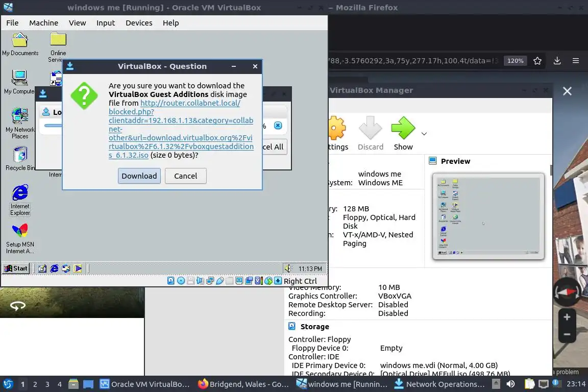This screenshot has height=392, width=588.
Task: Cancel the download via blue X icon
Action: tap(278, 125)
